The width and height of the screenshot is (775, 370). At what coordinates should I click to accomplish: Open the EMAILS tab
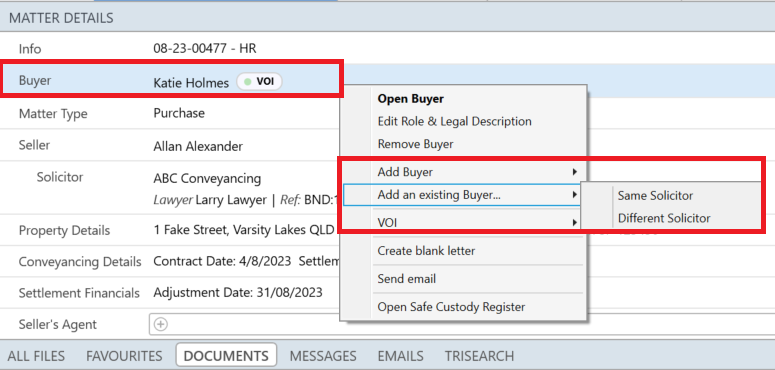pos(400,356)
